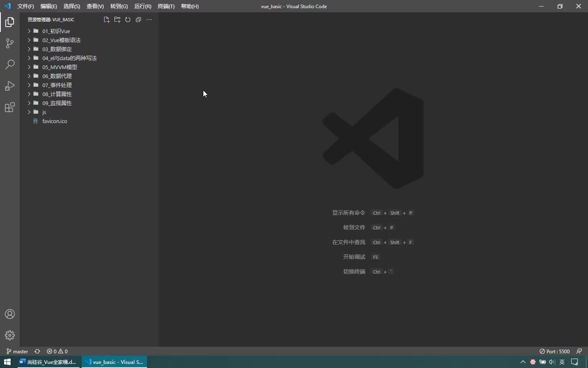The image size is (588, 368).
Task: Open the 帮助(H) menu
Action: 190,6
